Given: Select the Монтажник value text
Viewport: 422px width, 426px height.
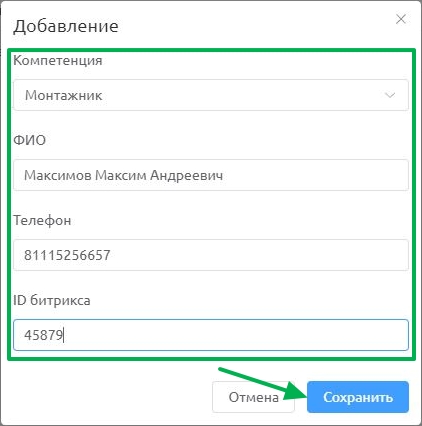Looking at the screenshot, I should click(x=64, y=95).
